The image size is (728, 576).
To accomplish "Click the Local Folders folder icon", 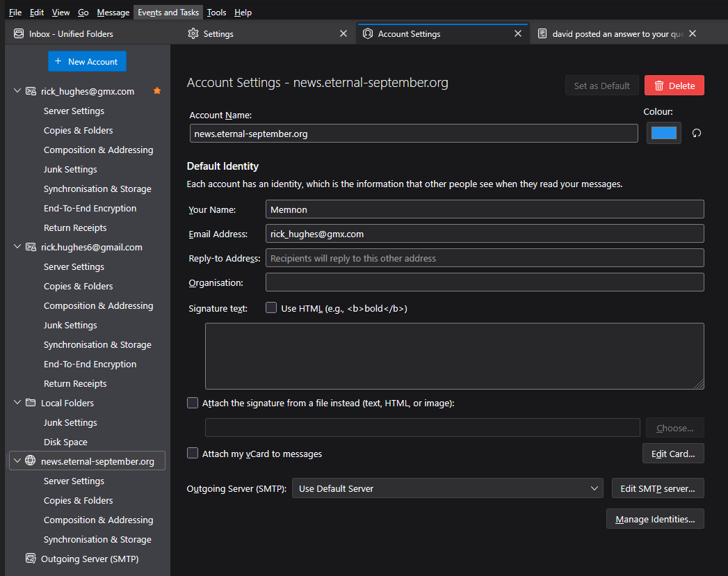I will pos(31,403).
